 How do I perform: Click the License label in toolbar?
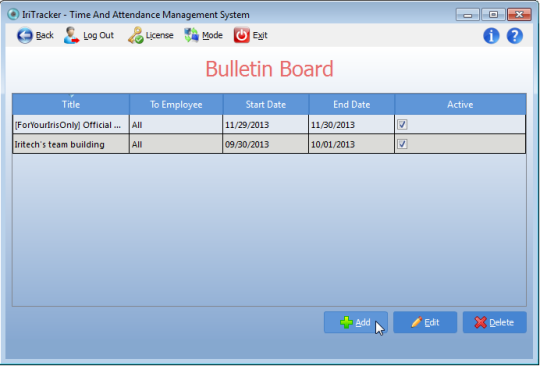pyautogui.click(x=159, y=35)
